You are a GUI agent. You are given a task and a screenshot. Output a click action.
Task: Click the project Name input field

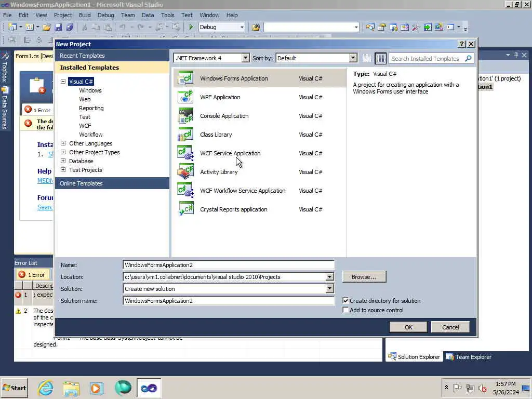click(x=229, y=265)
